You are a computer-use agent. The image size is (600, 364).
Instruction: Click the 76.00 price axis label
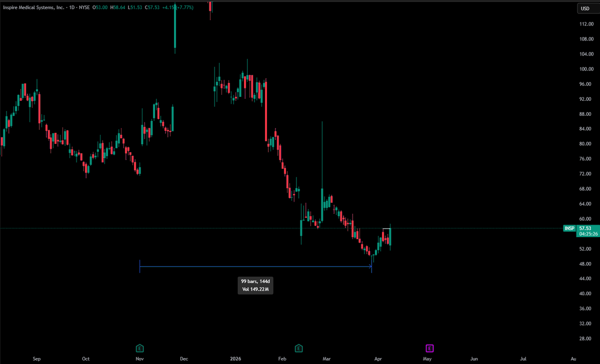(x=585, y=159)
